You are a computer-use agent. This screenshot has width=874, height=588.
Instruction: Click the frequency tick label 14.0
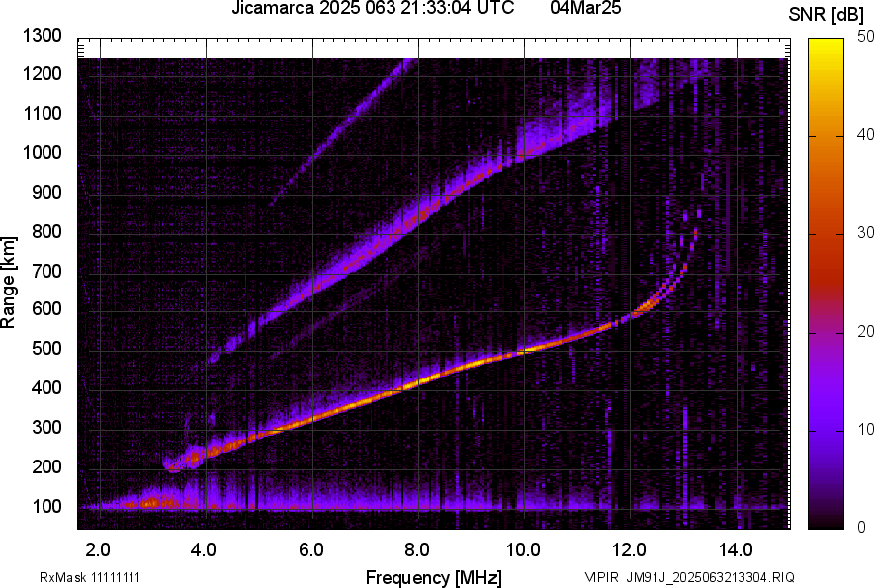pyautogui.click(x=736, y=550)
